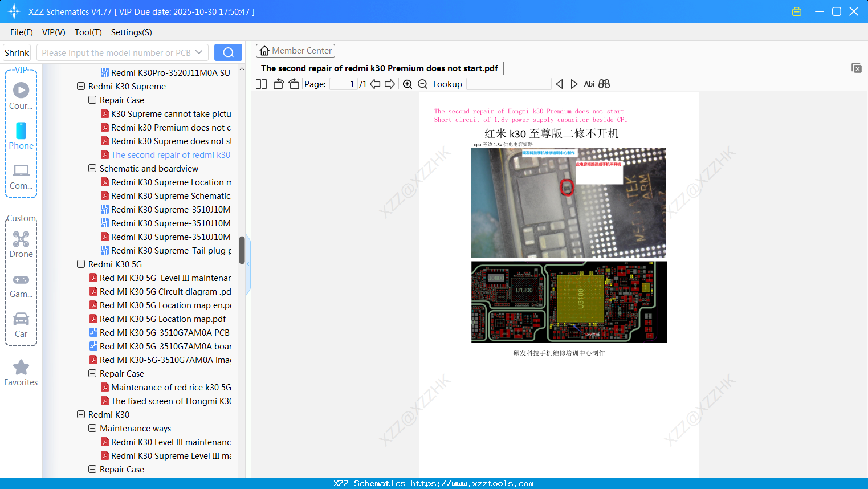This screenshot has height=489, width=868.
Task: Click the blue search magnifier button
Action: pyautogui.click(x=228, y=52)
